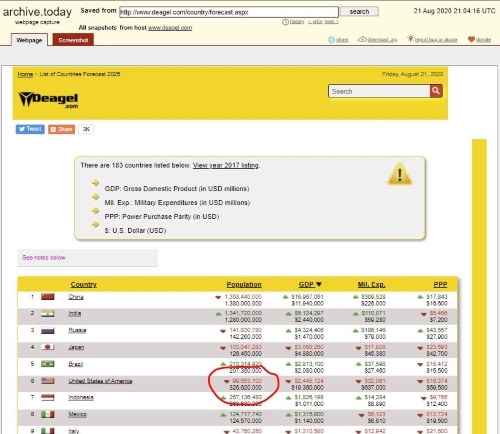The height and width of the screenshot is (434, 500).
Task: Open the China country link
Action: pyautogui.click(x=76, y=297)
